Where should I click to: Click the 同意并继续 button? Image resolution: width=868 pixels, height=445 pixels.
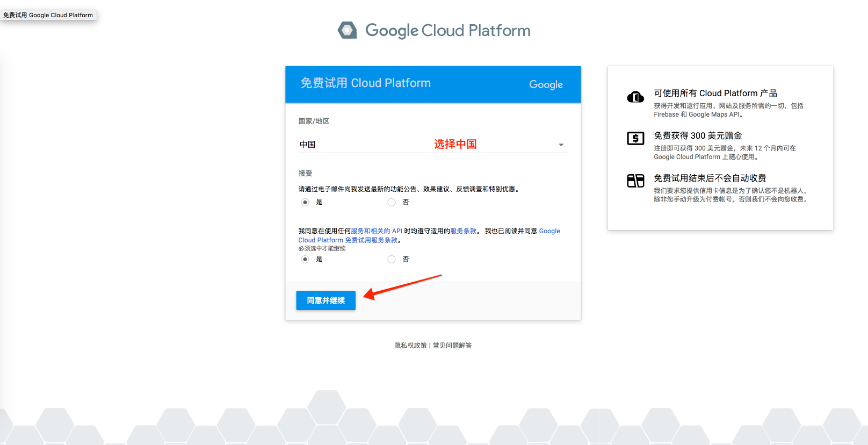(x=325, y=300)
